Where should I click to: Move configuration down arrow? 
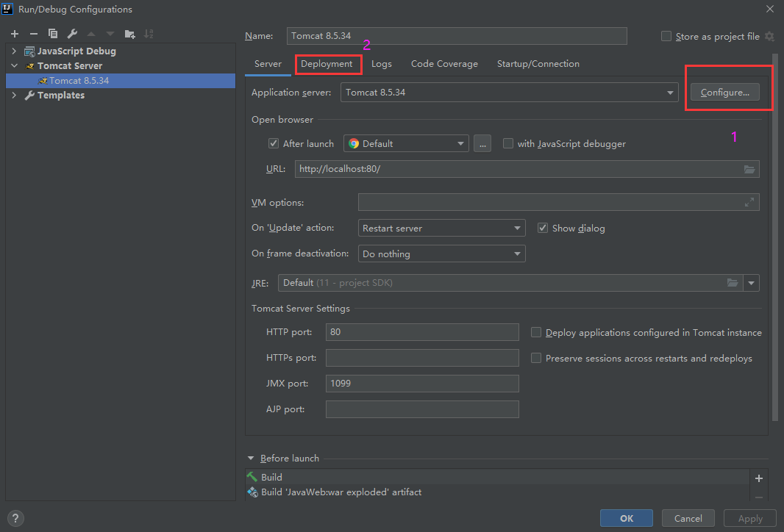[x=110, y=34]
